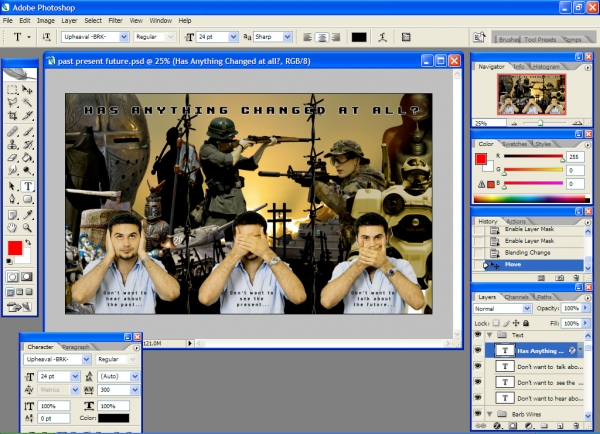600x434 pixels.
Task: Select the Path Selection tool
Action: tap(12, 186)
